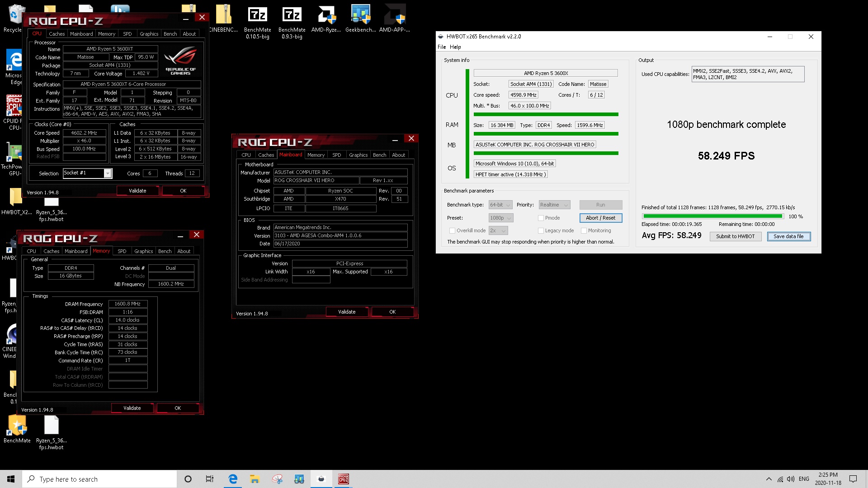Click Submit to HWBOT button
The image size is (868, 488).
tap(735, 236)
